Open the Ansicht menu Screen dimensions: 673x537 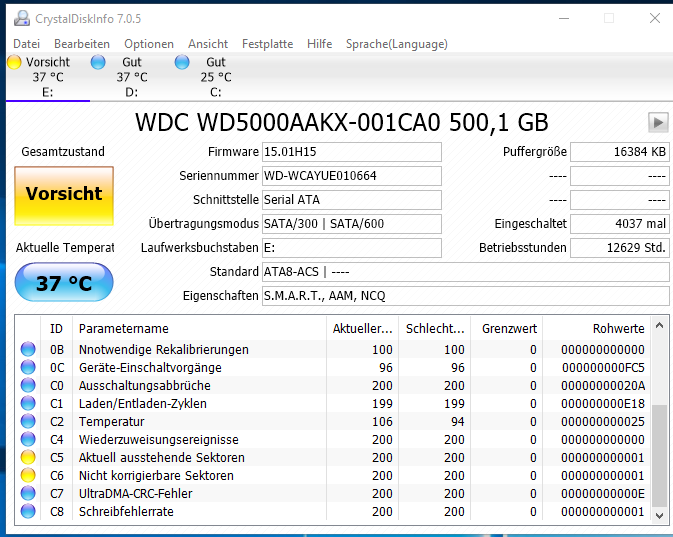point(208,44)
